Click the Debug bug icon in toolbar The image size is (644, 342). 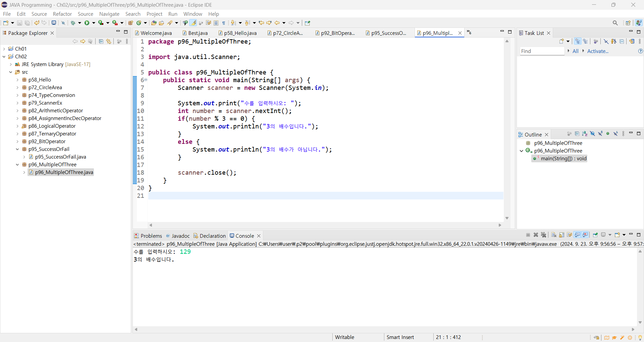(73, 23)
